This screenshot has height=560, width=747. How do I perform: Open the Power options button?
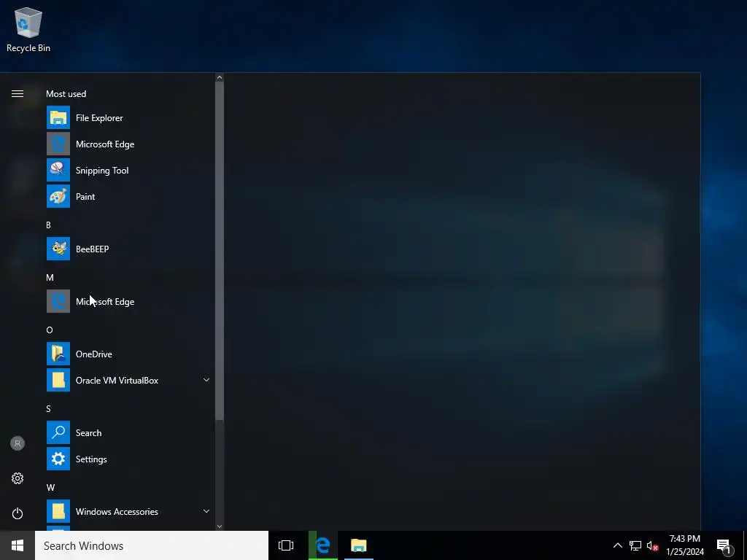click(x=18, y=513)
